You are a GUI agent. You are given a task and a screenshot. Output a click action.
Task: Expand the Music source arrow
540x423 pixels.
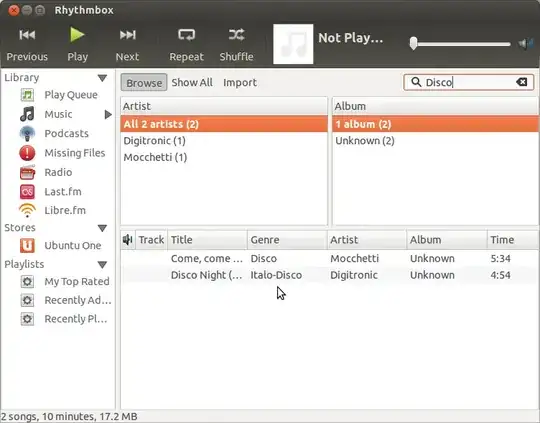108,114
